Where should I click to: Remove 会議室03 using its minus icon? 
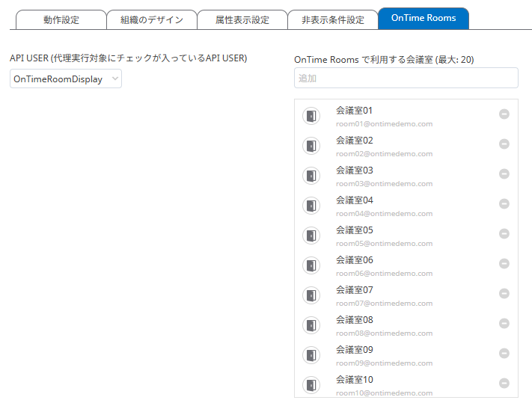(x=504, y=173)
